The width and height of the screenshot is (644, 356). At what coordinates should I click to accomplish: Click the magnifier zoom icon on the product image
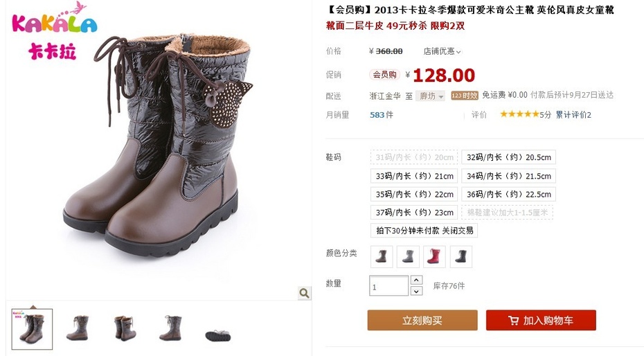click(304, 293)
